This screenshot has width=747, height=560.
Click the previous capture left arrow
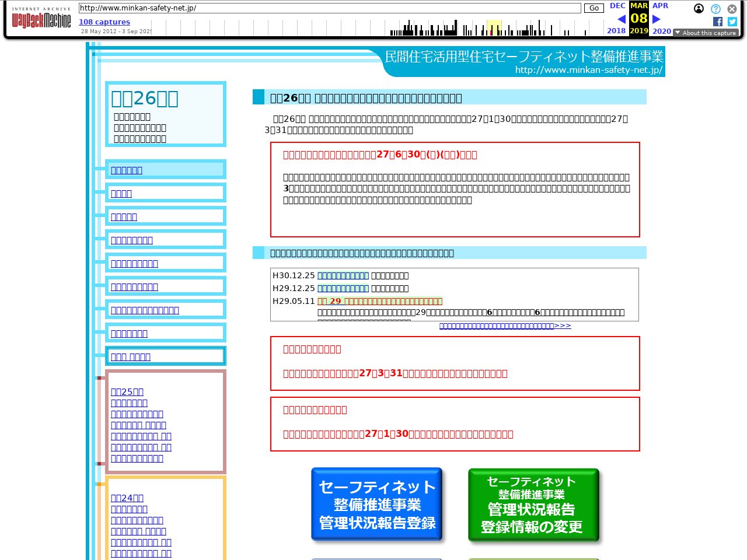click(x=622, y=19)
